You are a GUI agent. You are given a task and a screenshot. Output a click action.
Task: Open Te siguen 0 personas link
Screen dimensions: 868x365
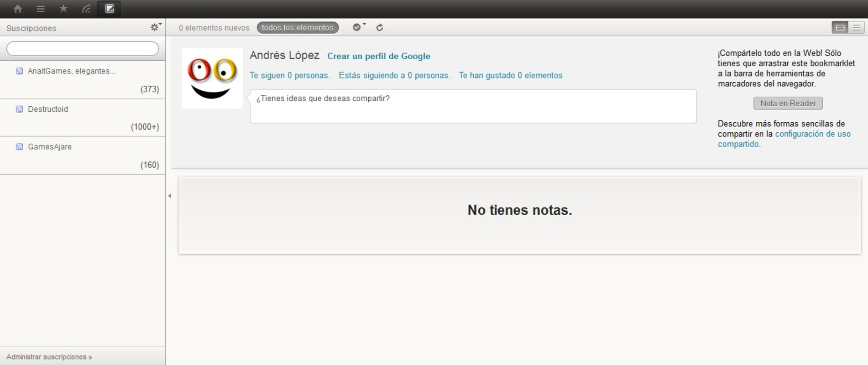pyautogui.click(x=290, y=75)
